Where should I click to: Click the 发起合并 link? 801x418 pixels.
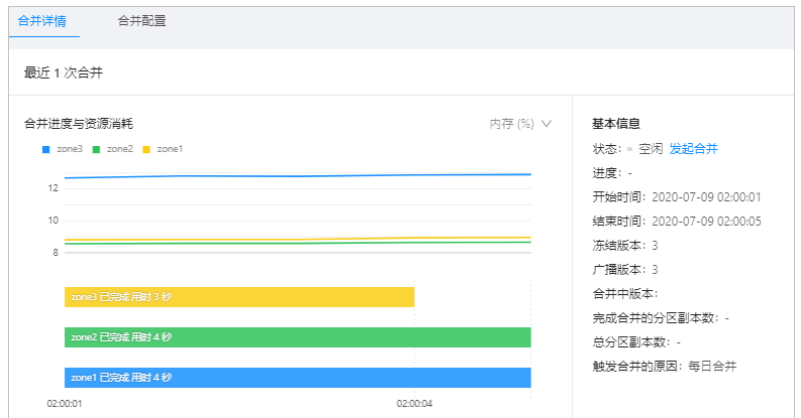point(693,149)
